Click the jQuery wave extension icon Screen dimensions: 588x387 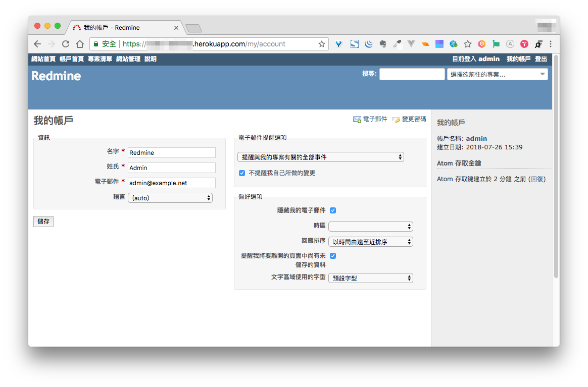[369, 44]
